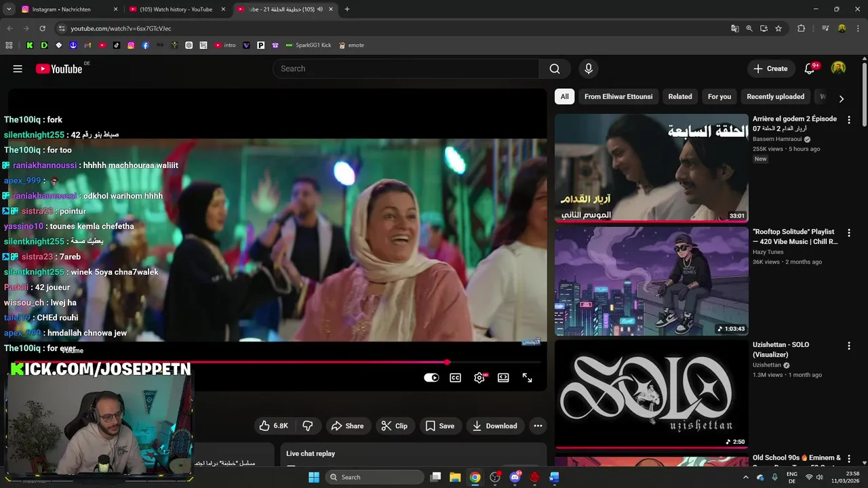Open a new browser tab

347,9
